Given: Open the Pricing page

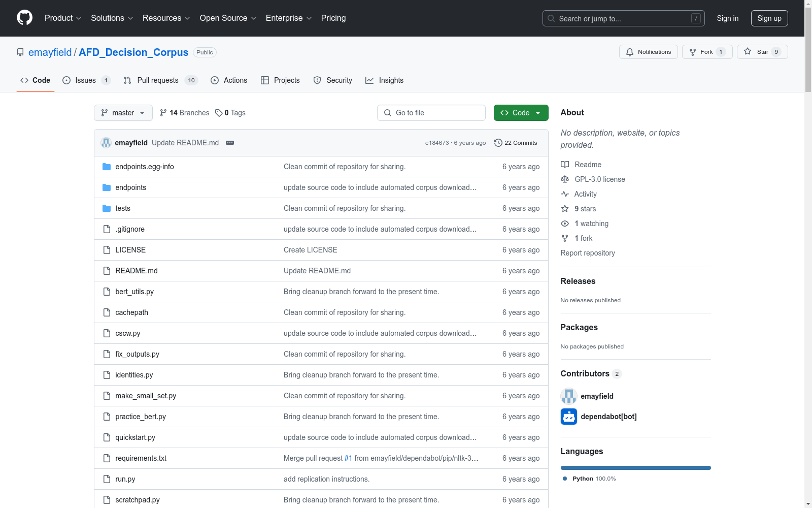Looking at the screenshot, I should pos(333,18).
